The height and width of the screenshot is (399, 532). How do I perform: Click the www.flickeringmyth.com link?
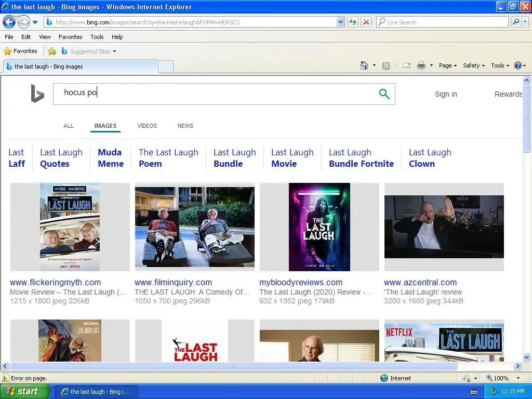[x=55, y=282]
